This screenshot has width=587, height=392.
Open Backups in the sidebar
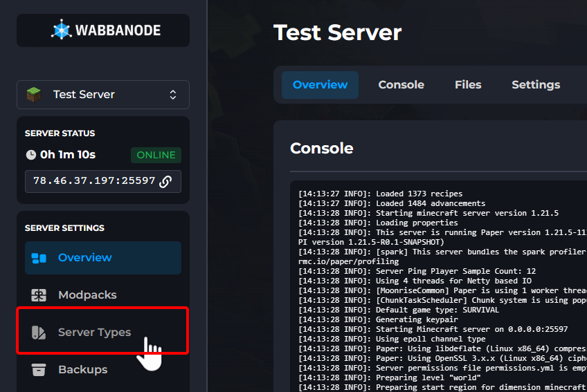(103, 370)
